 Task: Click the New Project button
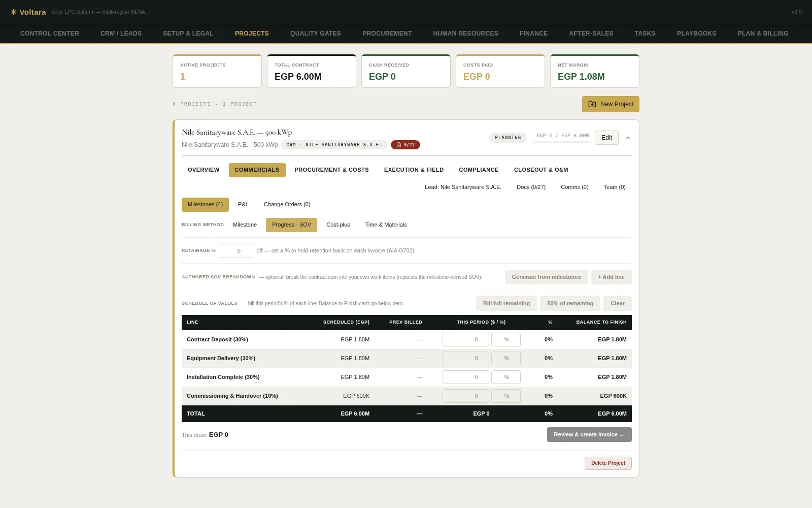[611, 104]
